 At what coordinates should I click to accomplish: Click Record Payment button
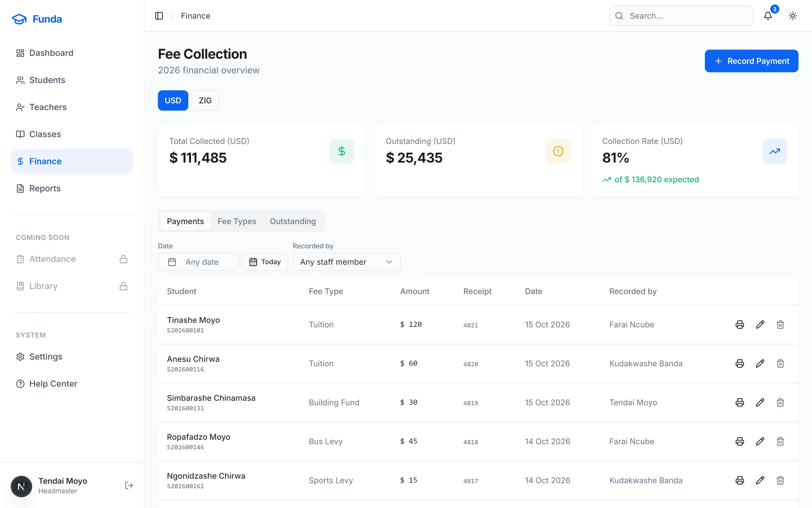(x=751, y=61)
